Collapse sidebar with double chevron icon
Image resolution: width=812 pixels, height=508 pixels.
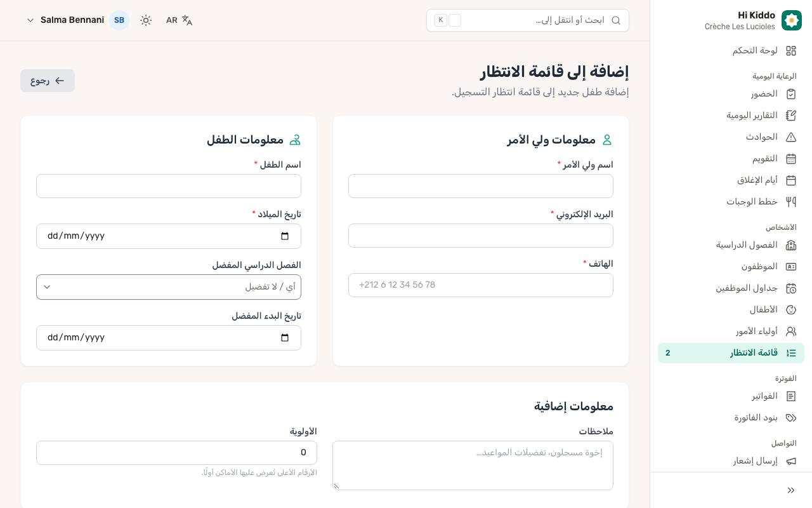coord(791,490)
